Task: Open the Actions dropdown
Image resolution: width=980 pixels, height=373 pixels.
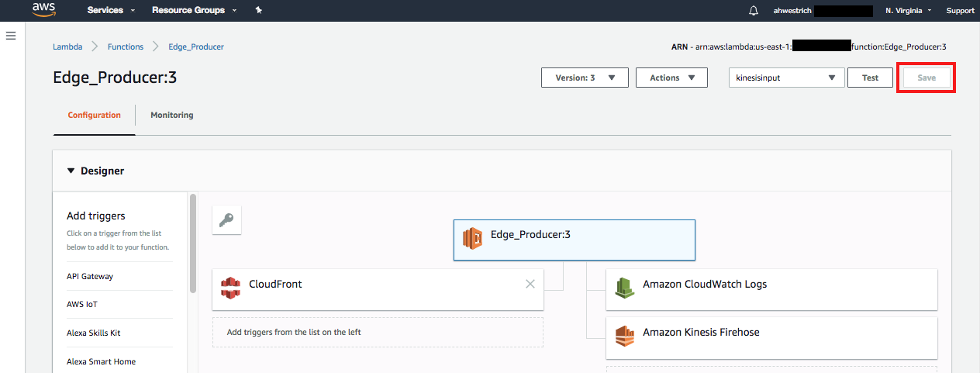Action: 671,78
